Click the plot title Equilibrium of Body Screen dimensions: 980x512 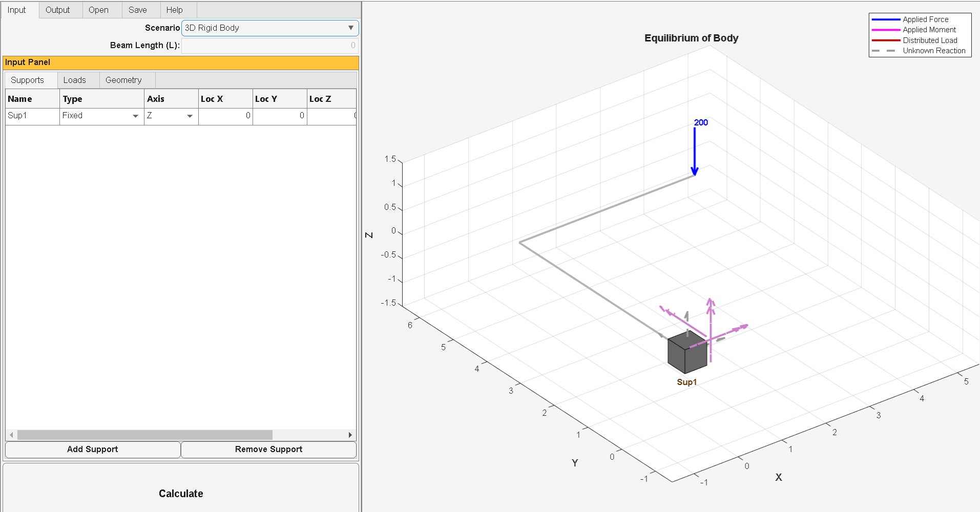click(691, 38)
